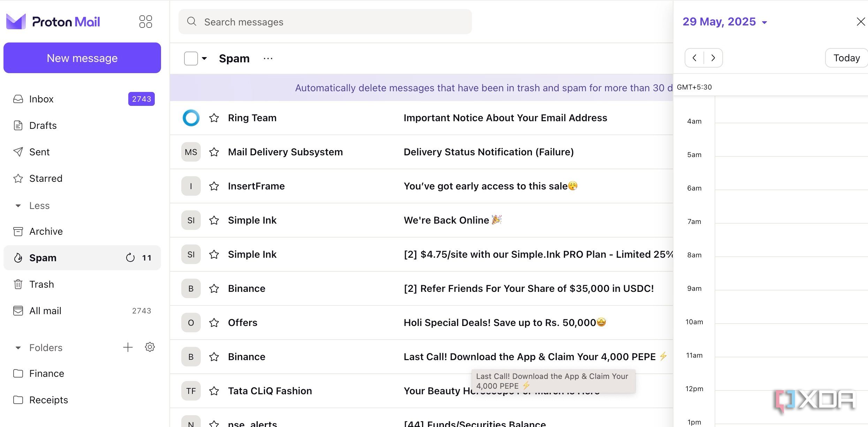Open the Finance folder
The width and height of the screenshot is (868, 427).
82,373
